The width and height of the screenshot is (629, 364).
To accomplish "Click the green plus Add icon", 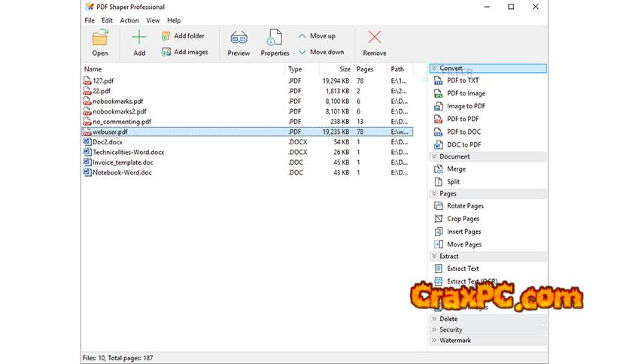I will click(139, 38).
